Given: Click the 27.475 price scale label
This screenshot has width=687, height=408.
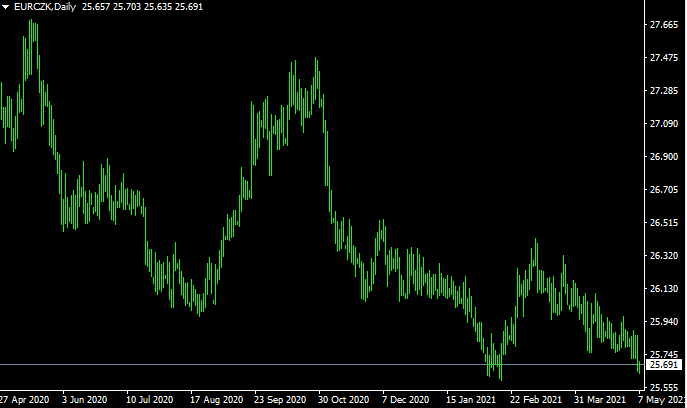Looking at the screenshot, I should pyautogui.click(x=664, y=58).
